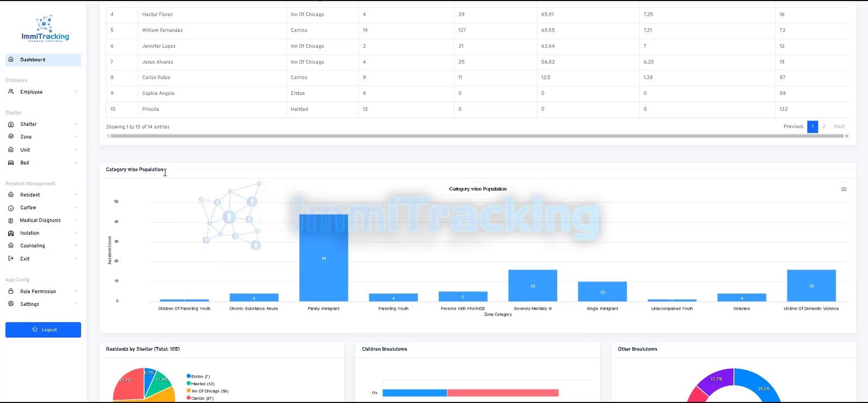Open the chart hamburger menu
Screen dimensions: 868x403
click(x=844, y=190)
